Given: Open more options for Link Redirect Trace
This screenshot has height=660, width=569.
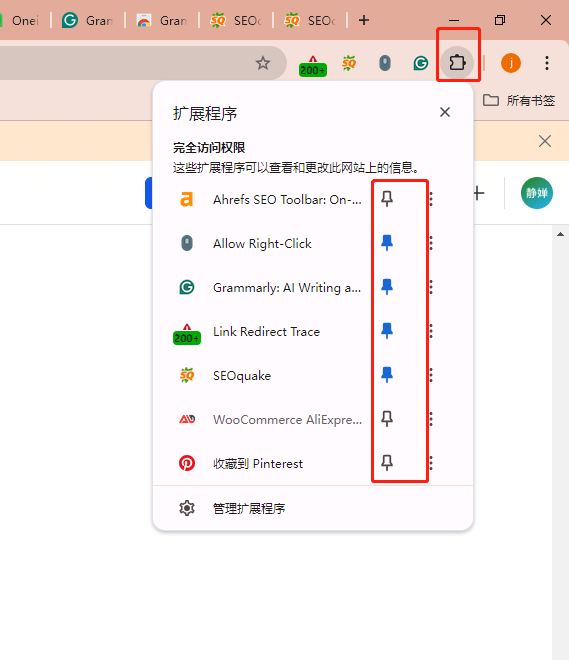Looking at the screenshot, I should tap(431, 331).
